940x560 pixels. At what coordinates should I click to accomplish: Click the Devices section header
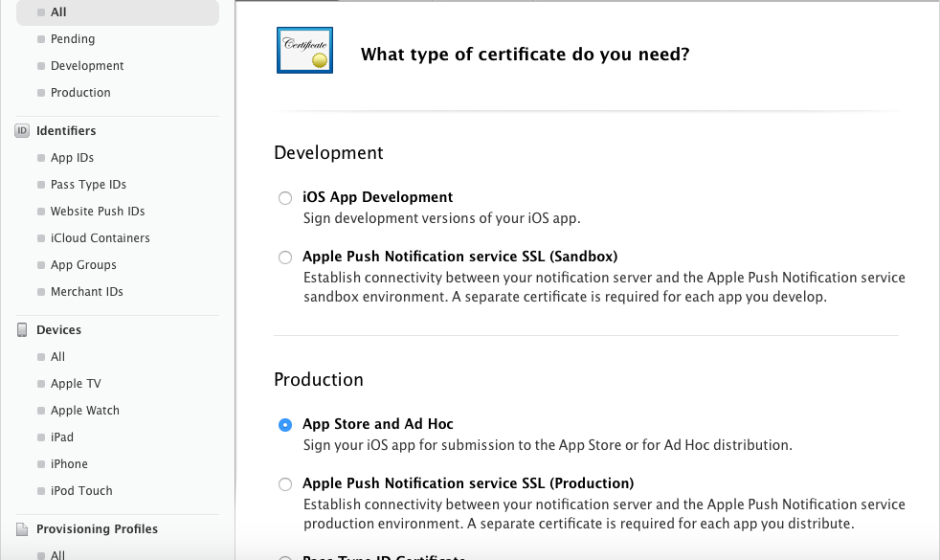(x=58, y=329)
